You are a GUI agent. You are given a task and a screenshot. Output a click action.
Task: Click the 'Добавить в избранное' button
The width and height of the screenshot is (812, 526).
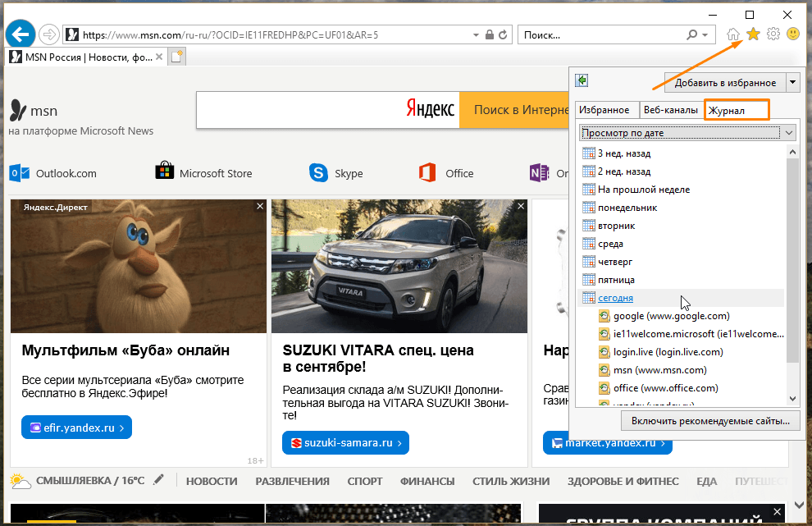coord(725,82)
